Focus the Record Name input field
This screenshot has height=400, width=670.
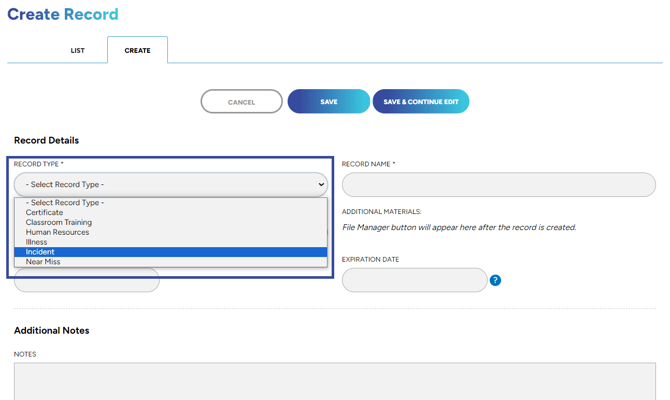498,185
